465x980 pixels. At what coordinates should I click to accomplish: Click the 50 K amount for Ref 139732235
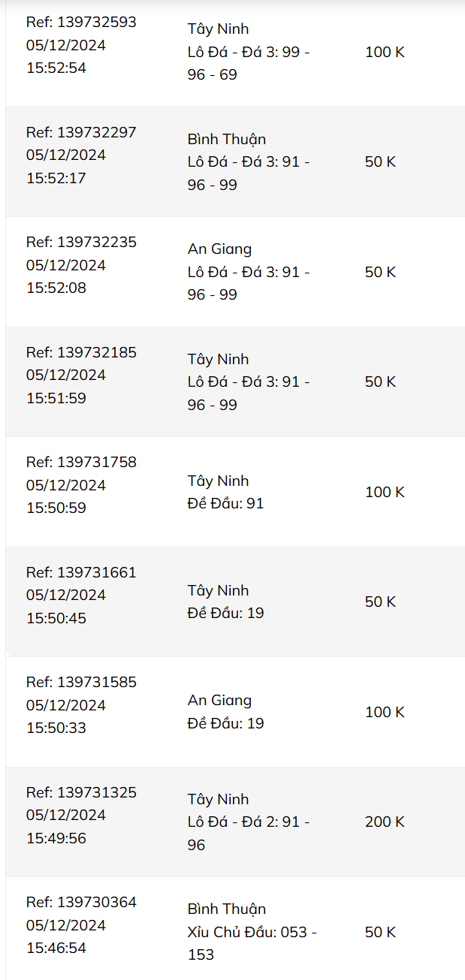click(380, 272)
